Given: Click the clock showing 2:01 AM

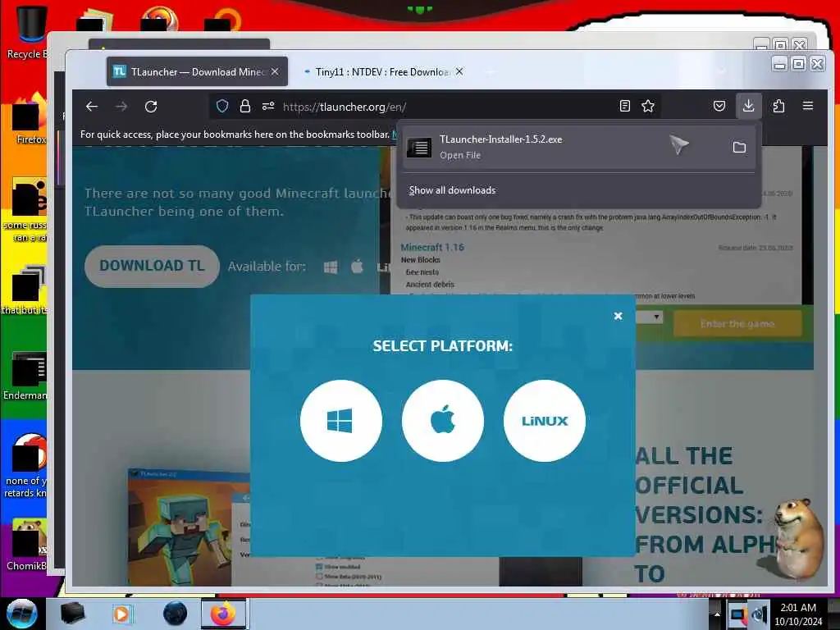Looking at the screenshot, I should 798,614.
